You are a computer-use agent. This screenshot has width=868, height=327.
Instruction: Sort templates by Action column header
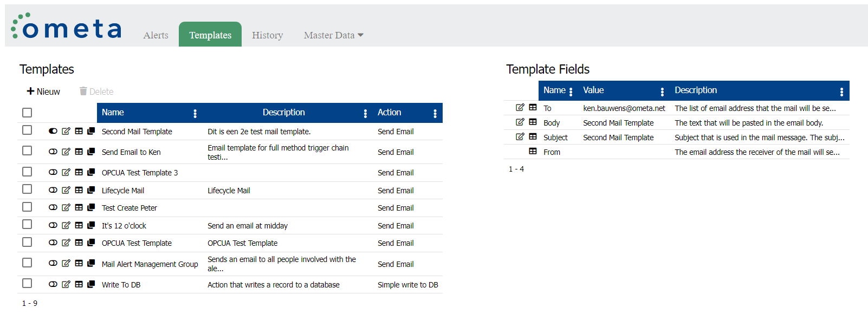pyautogui.click(x=390, y=112)
